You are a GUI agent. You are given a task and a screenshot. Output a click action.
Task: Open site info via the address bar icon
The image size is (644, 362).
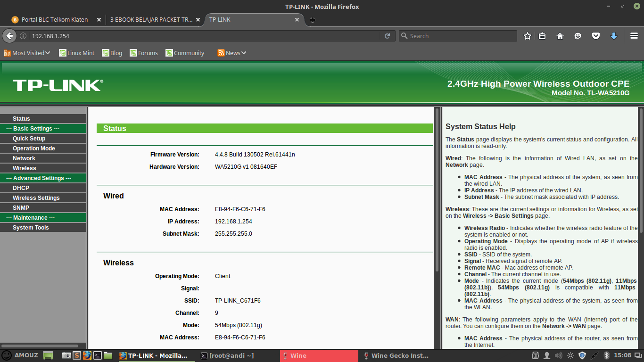point(23,35)
